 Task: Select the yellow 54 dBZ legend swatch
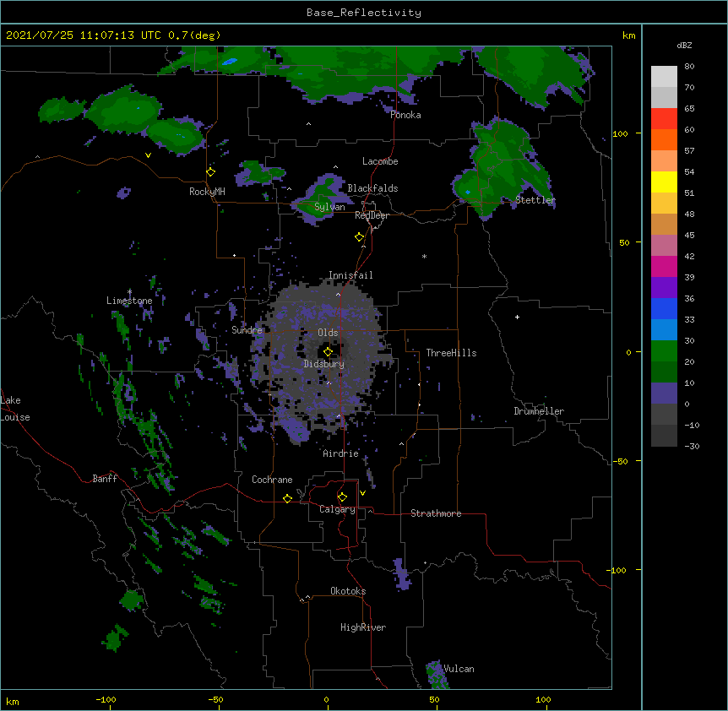point(664,182)
